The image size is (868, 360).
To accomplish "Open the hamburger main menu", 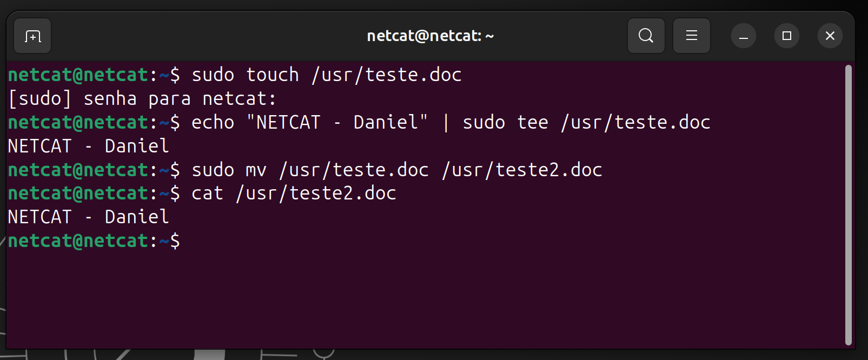I will (692, 36).
